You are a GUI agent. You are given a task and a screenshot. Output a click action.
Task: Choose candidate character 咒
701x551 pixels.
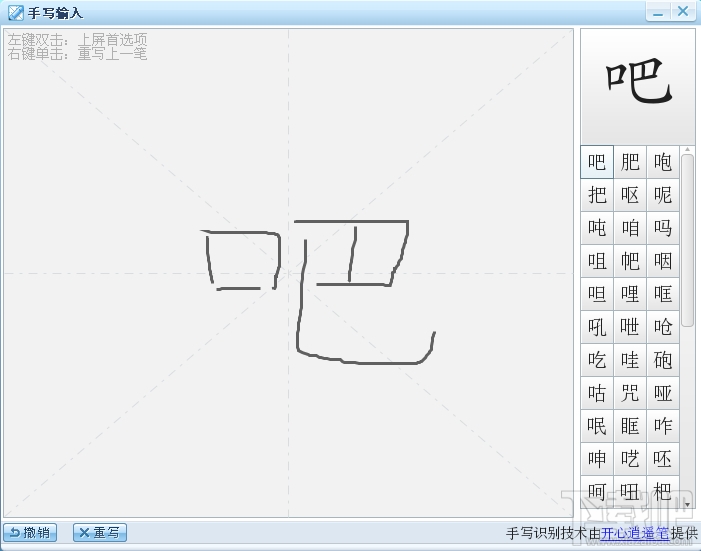point(630,394)
